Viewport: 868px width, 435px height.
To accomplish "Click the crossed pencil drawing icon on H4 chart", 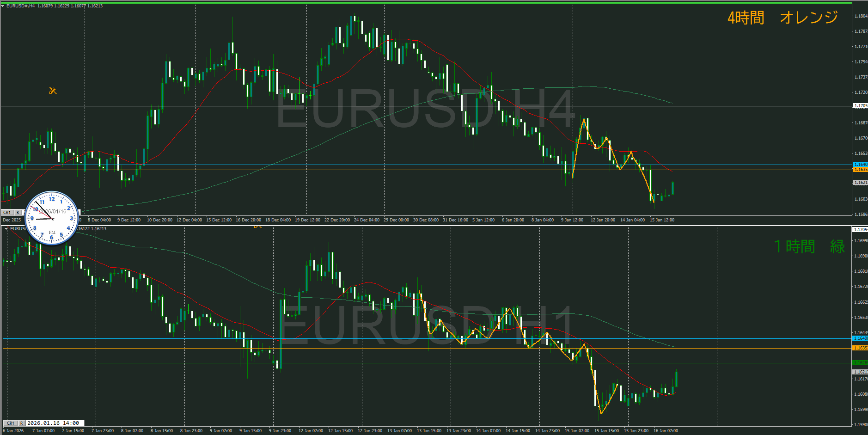I will 53,91.
